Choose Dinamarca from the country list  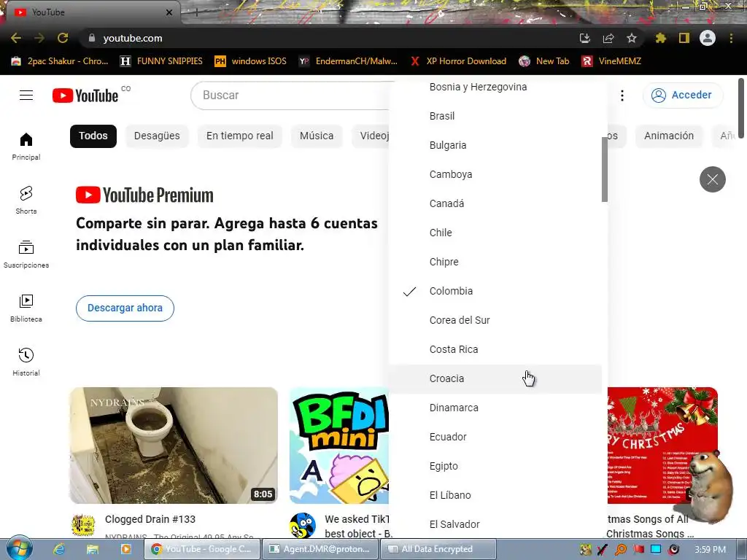pyautogui.click(x=495, y=408)
